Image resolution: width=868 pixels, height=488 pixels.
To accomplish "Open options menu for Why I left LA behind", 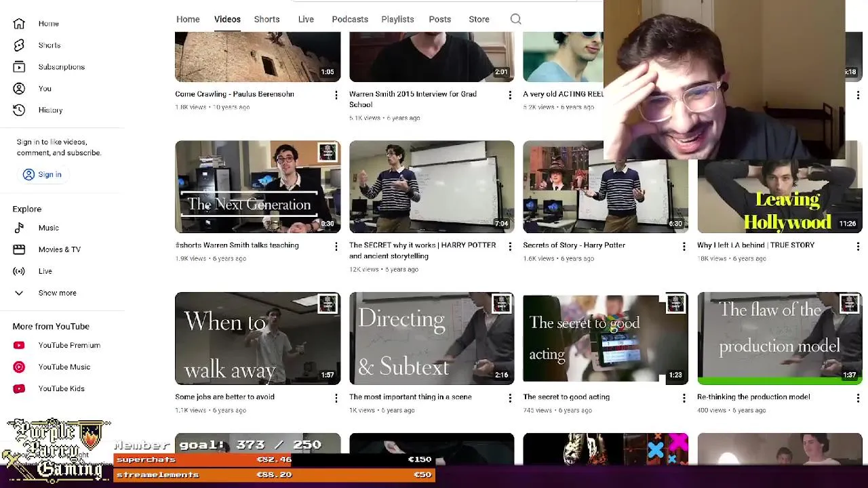I will [x=858, y=247].
